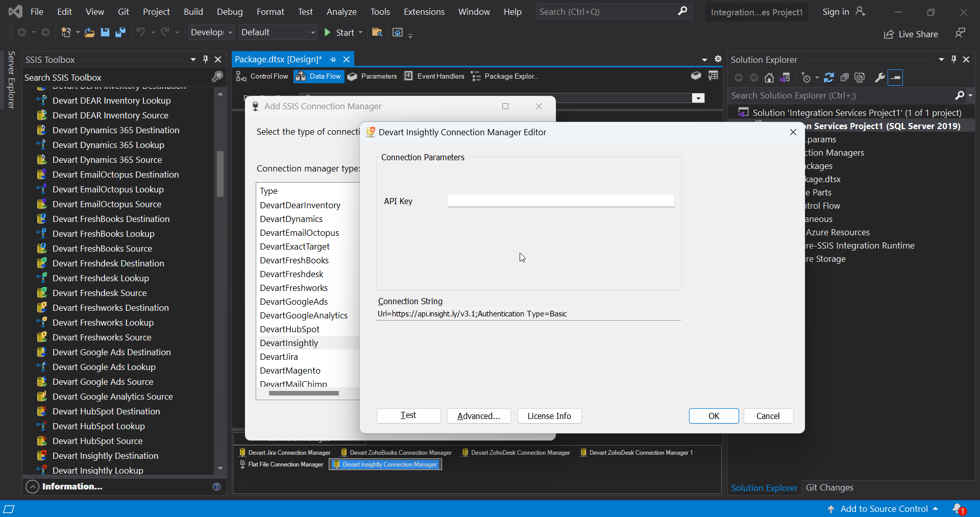Screen dimensions: 980x517
Task: Switch to the Git Changes tab
Action: 829,487
